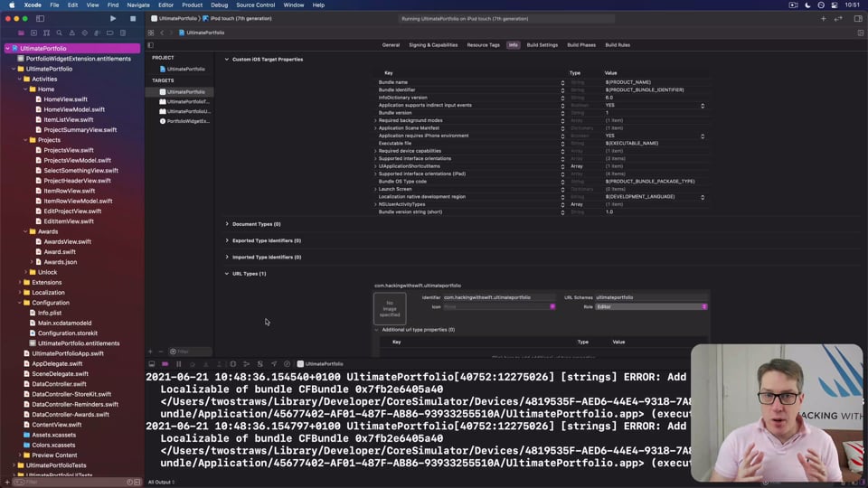Open the breakpoint navigator
Viewport: 868px width, 488px height.
pyautogui.click(x=110, y=33)
